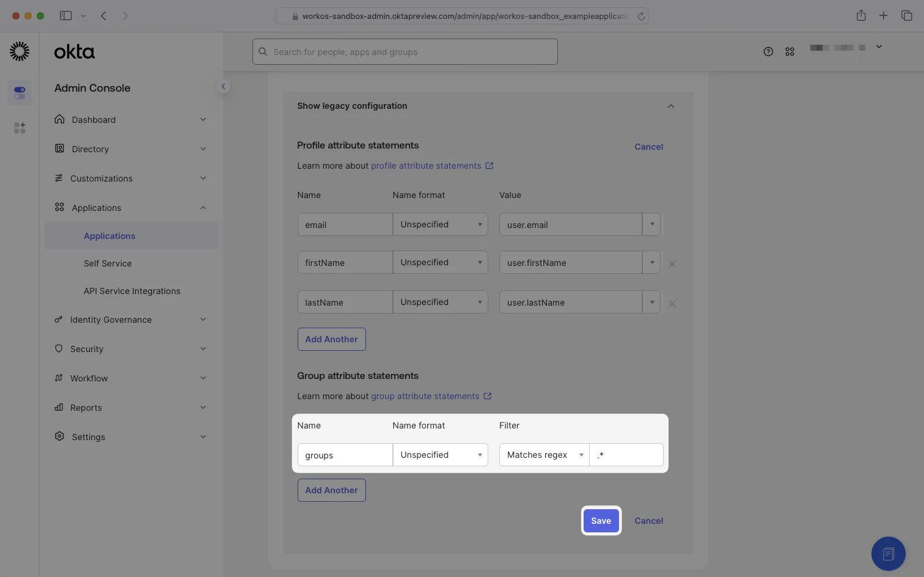The image size is (924, 577).
Task: Open the Security menu item
Action: (131, 349)
